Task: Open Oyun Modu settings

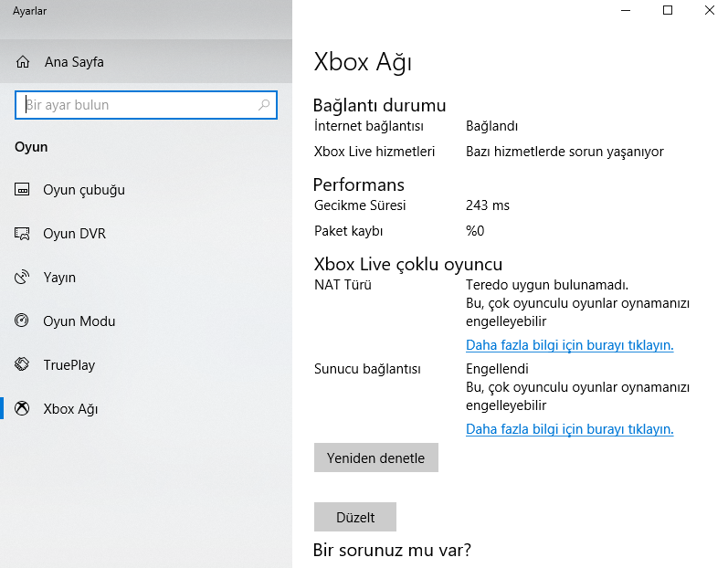Action: (x=146, y=321)
